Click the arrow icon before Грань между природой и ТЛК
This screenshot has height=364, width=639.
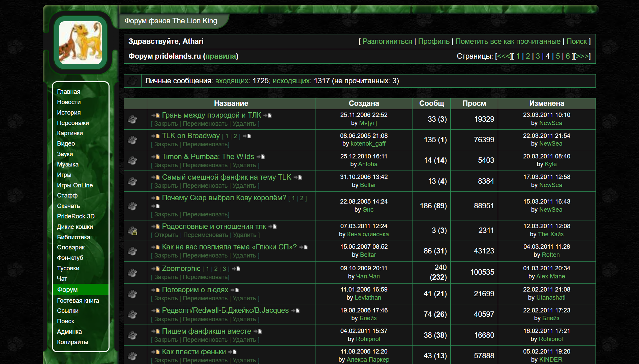coord(155,116)
